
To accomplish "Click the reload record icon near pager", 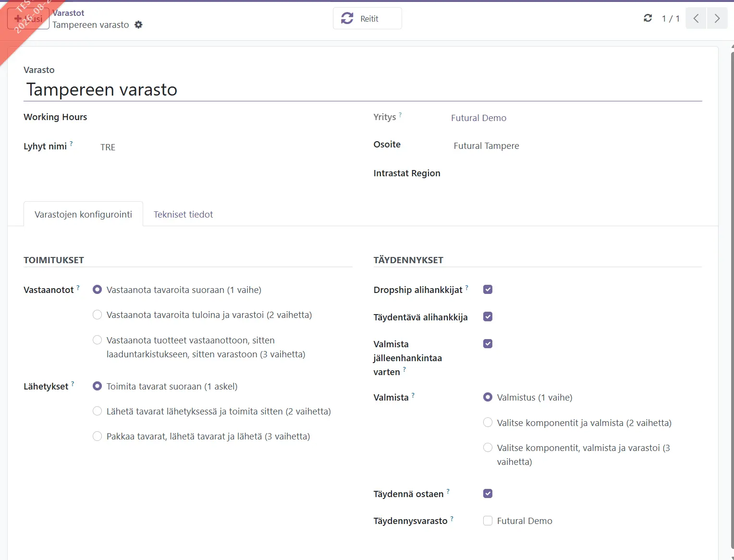I will click(x=648, y=18).
